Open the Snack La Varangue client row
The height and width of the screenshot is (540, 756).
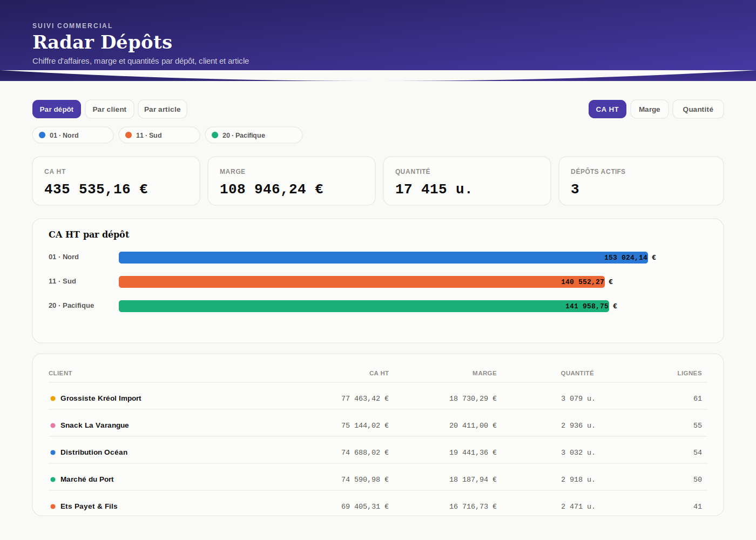pyautogui.click(x=378, y=426)
